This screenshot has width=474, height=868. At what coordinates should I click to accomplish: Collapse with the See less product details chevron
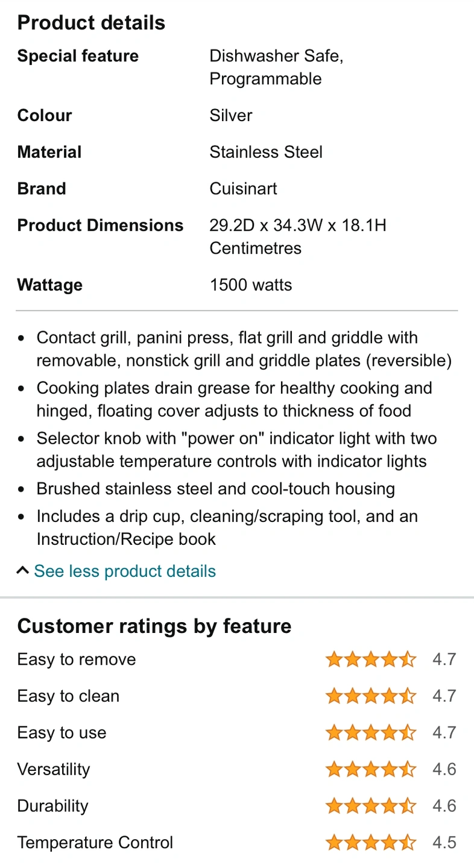[x=23, y=570]
